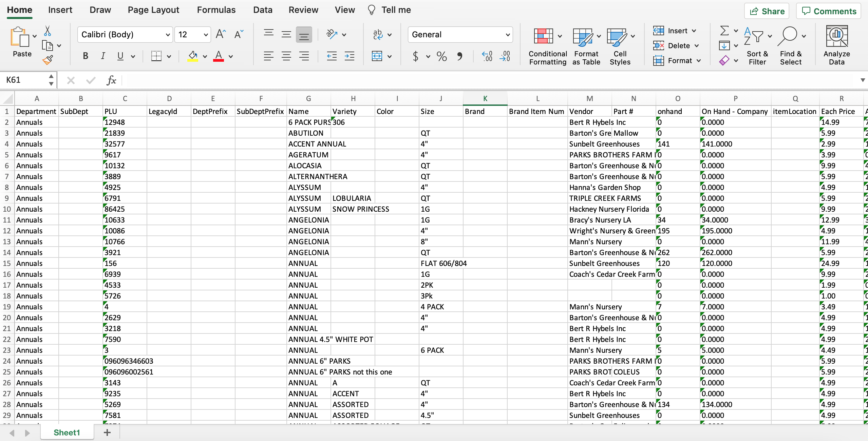Click the Percent Style icon

click(441, 56)
